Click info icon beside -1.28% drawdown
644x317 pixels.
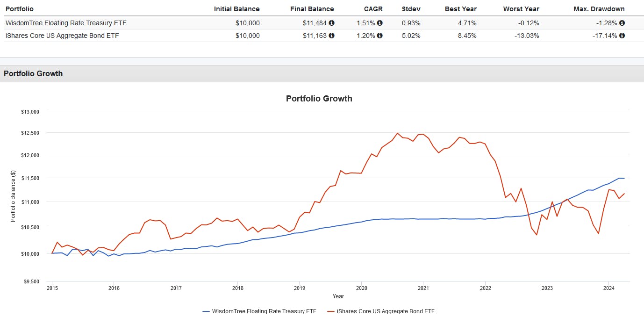pos(622,23)
